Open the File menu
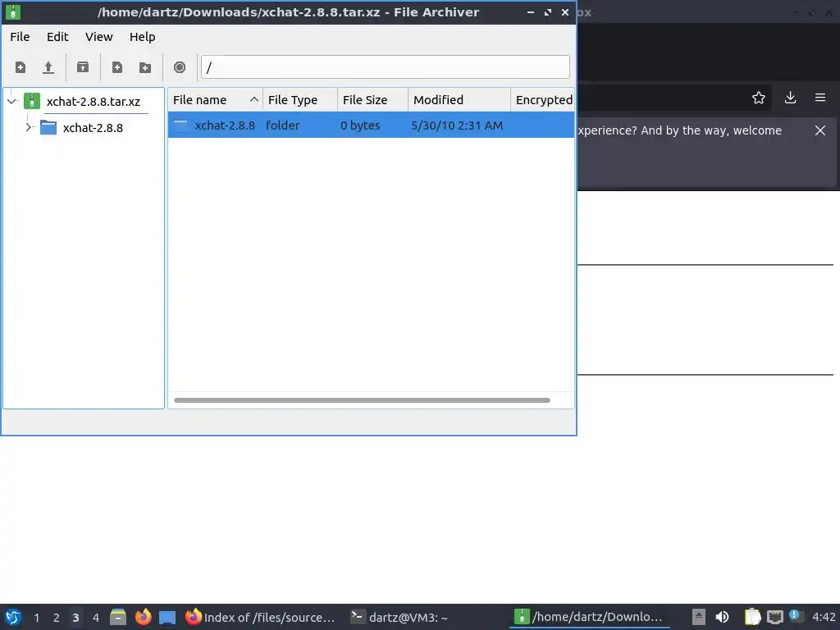This screenshot has height=630, width=840. click(x=20, y=37)
